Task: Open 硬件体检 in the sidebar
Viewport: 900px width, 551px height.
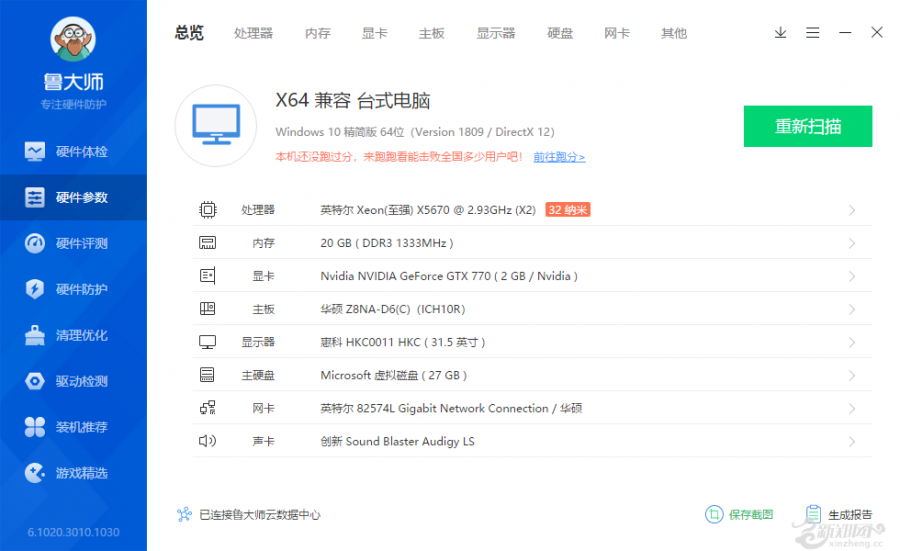Action: click(x=73, y=152)
